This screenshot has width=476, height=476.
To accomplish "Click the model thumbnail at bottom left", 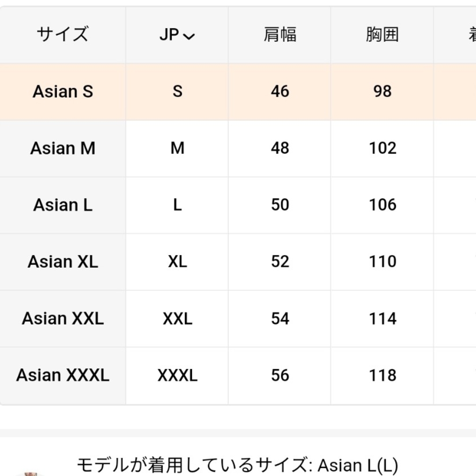I will tap(30, 474).
